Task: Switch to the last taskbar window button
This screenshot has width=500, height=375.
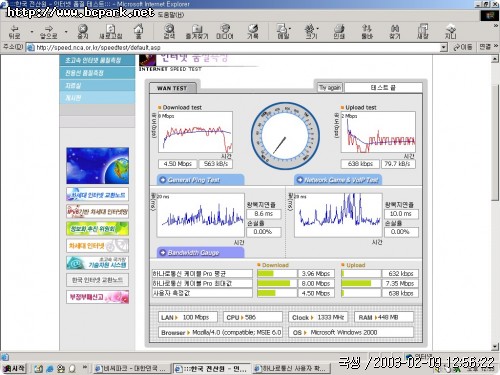Action: 292,368
